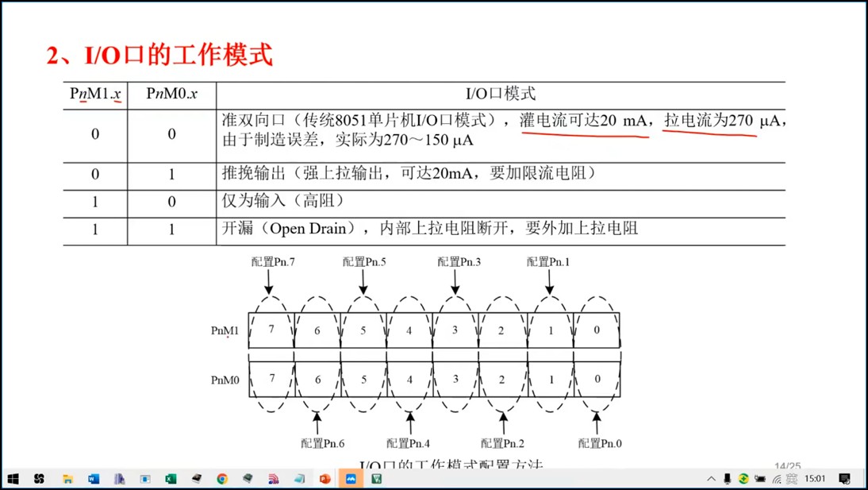868x490 pixels.
Task: Click the pinwheel icon beside Start
Action: coord(40,479)
